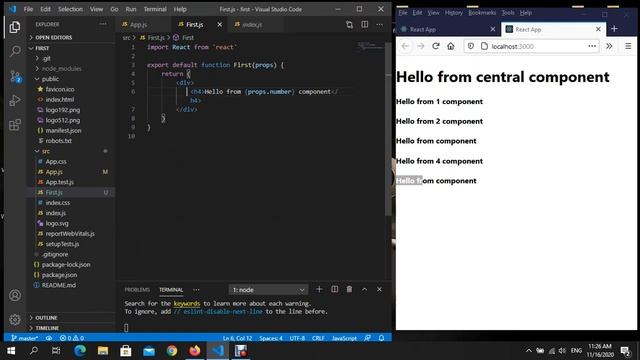Open the terminal selector dropdown 1: node
The image size is (640, 360).
(x=268, y=290)
